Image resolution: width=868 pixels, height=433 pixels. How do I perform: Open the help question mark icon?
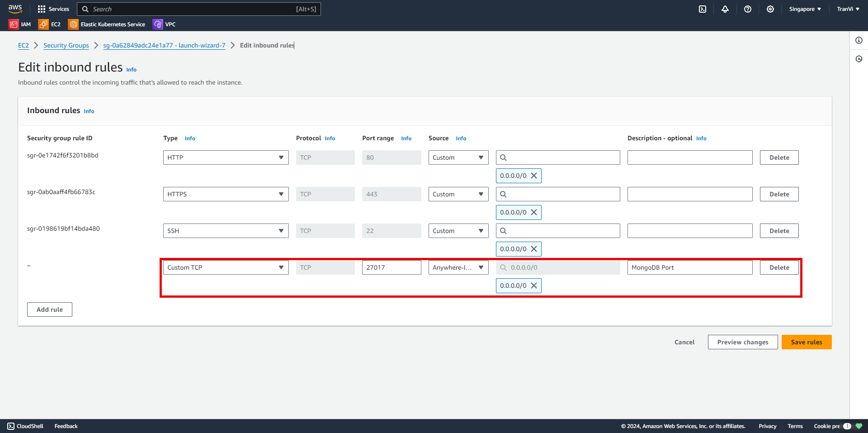click(748, 9)
